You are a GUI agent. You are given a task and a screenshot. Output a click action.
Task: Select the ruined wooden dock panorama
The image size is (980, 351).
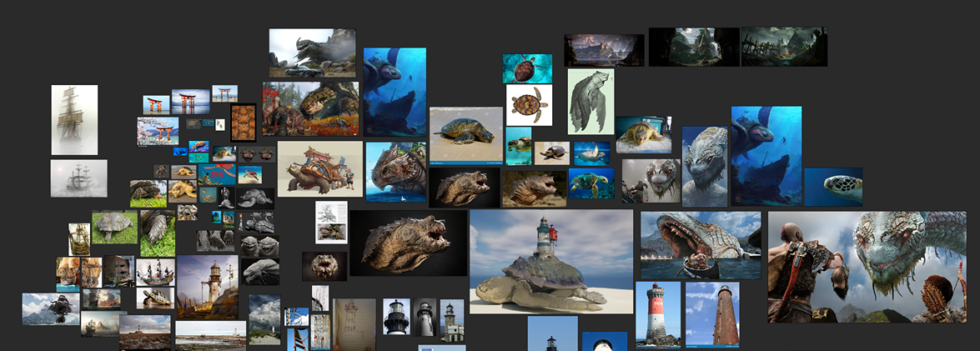784,47
